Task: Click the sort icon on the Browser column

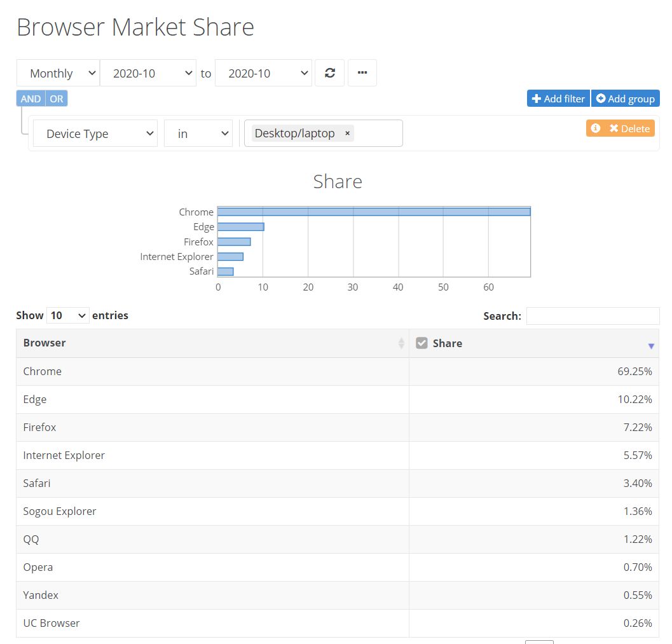Action: click(x=401, y=343)
